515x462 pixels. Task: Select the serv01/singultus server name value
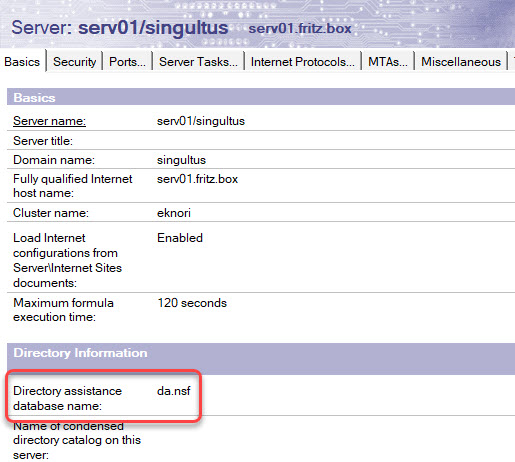point(201,121)
